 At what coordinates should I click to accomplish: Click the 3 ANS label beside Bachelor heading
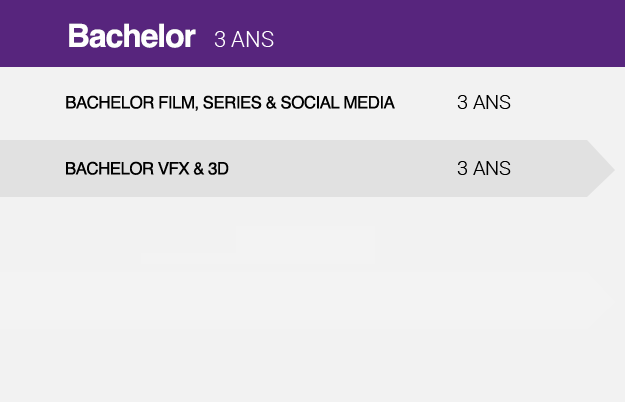click(244, 39)
